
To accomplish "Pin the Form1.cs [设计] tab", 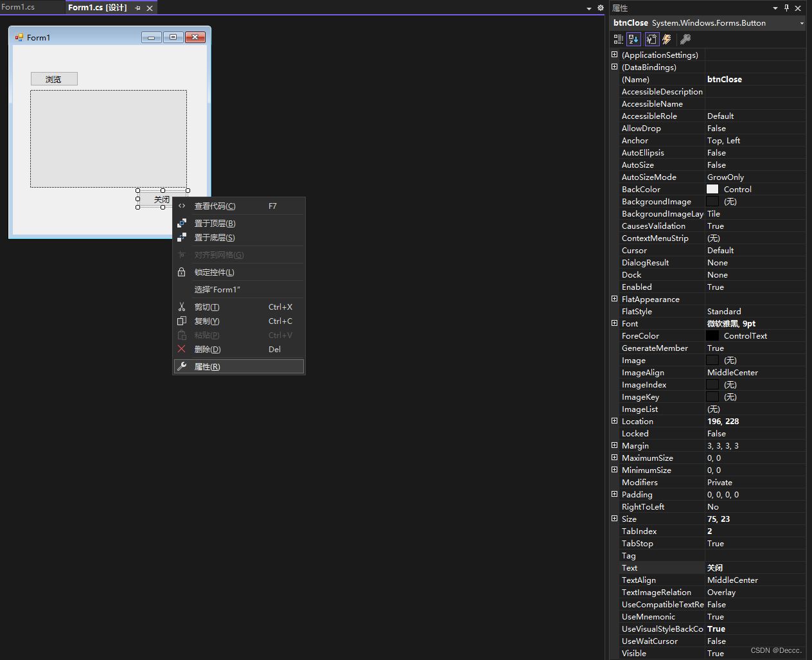I will tap(137, 8).
